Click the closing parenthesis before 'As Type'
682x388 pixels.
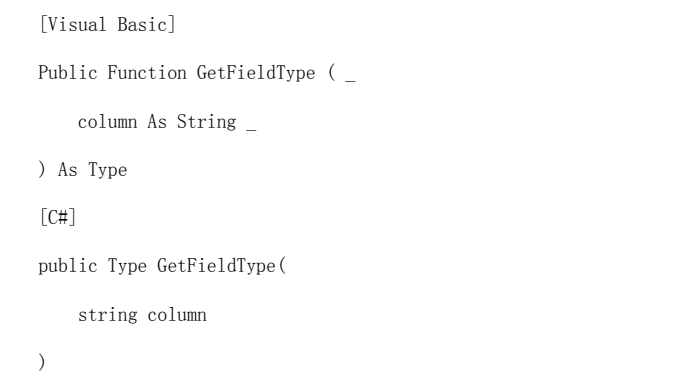coord(42,170)
